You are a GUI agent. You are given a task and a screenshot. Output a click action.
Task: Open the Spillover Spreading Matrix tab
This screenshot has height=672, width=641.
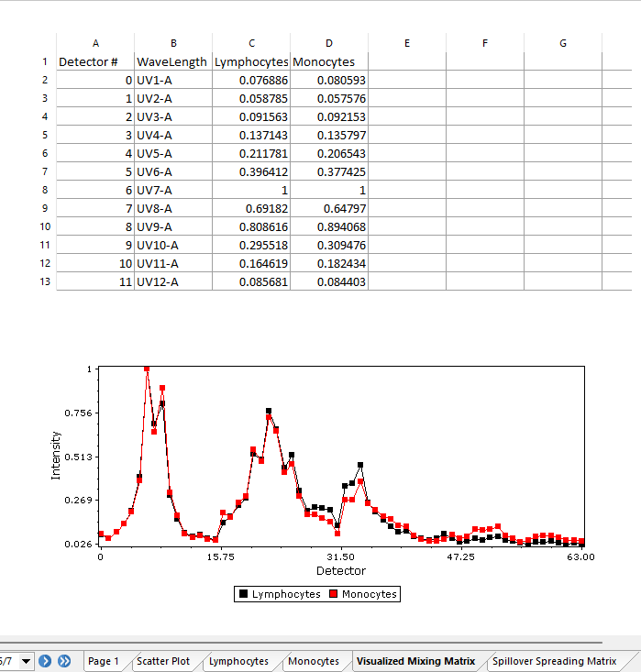pos(554,661)
